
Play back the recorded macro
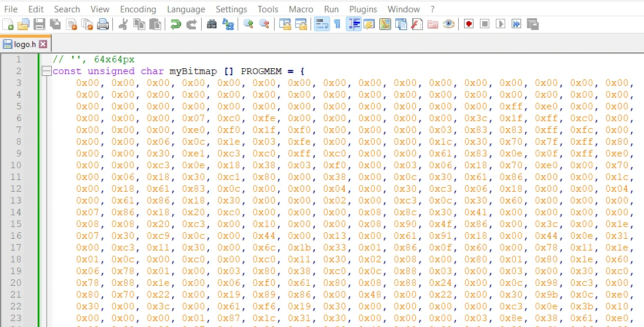pos(500,24)
